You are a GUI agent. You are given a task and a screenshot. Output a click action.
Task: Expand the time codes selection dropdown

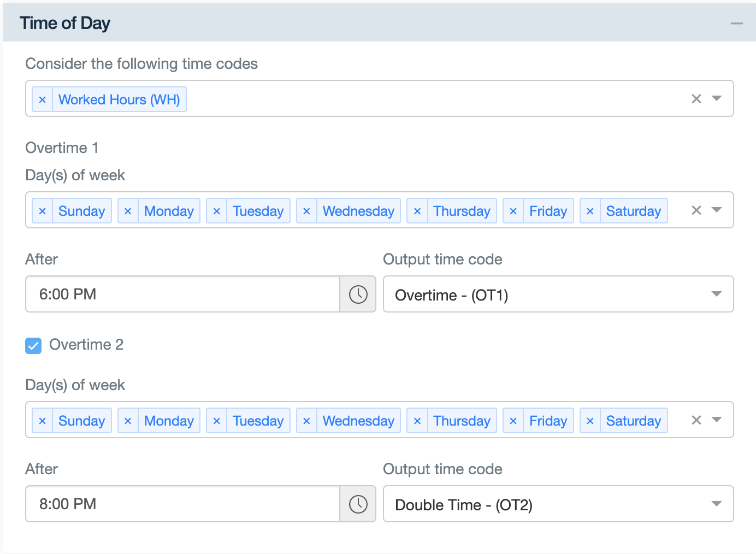[x=716, y=98]
